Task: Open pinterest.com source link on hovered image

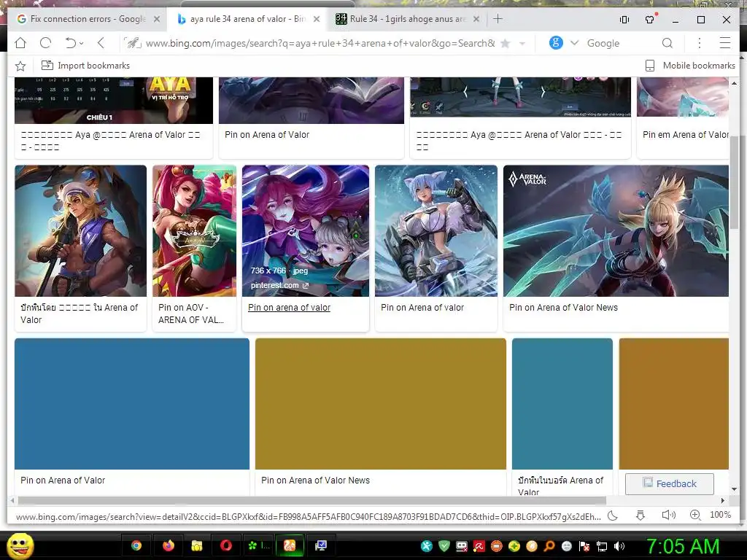Action: (x=279, y=285)
